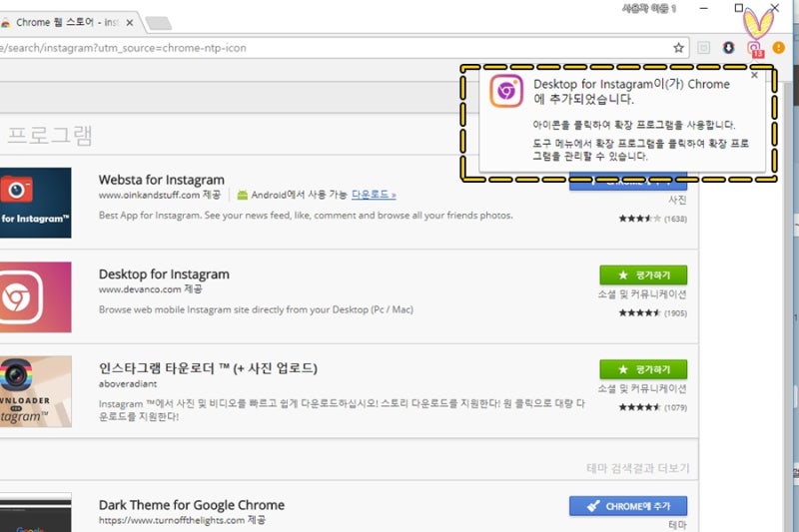Click the grey square extension icon in toolbar
This screenshot has height=532, width=799.
(x=704, y=48)
